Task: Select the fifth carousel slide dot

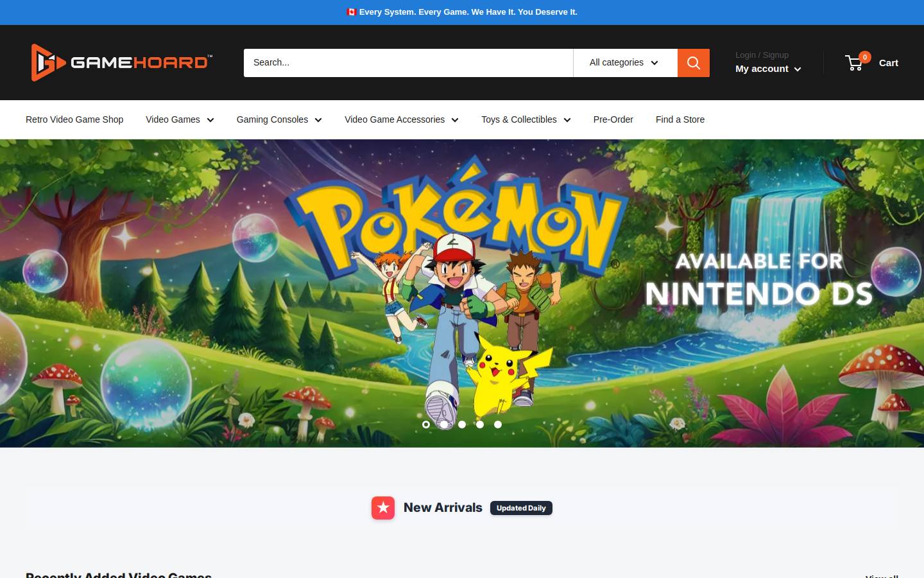Action: pos(498,425)
